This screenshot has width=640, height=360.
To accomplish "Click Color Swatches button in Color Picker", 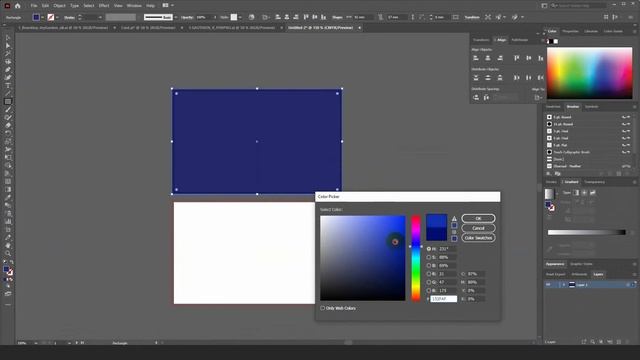I will pos(478,238).
